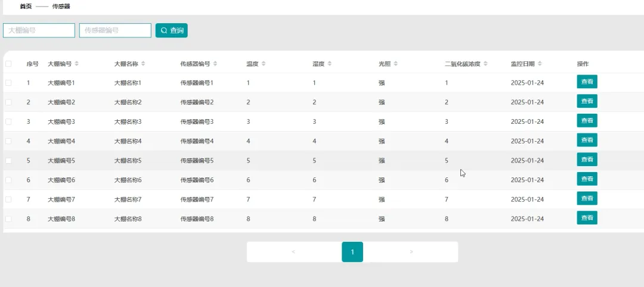Check the checkbox for row 8

click(8, 219)
